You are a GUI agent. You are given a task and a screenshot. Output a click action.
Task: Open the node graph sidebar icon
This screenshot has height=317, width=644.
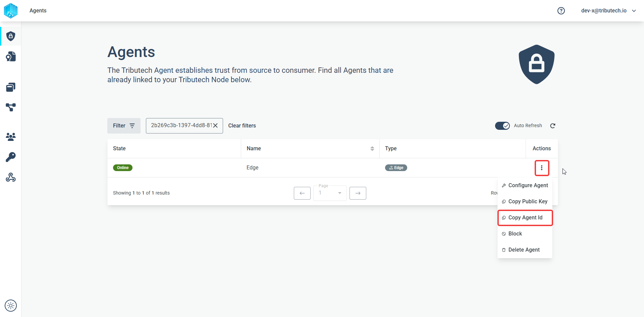coord(11,107)
